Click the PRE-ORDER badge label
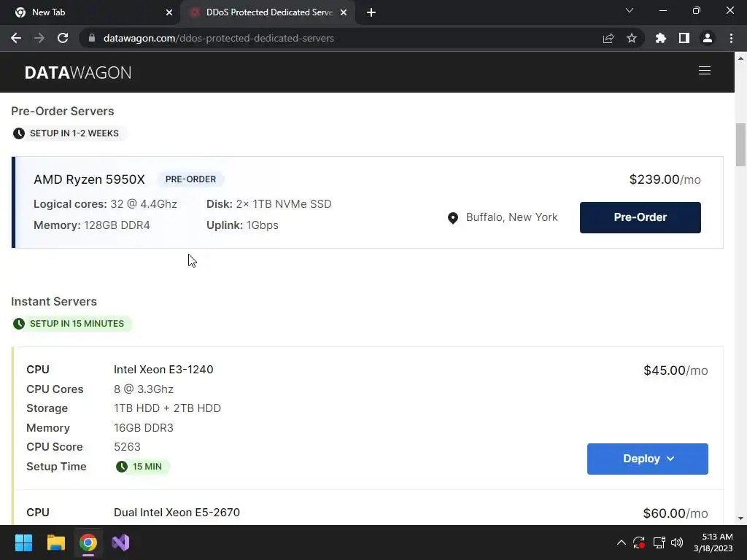The height and width of the screenshot is (560, 747). [x=190, y=179]
